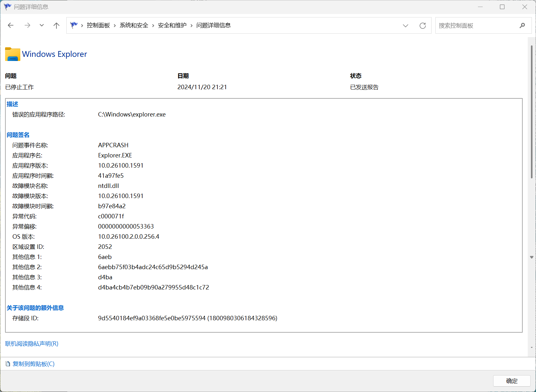Click the exception offset 0000000000053363
Viewport: 536px width, 392px height.
(126, 227)
